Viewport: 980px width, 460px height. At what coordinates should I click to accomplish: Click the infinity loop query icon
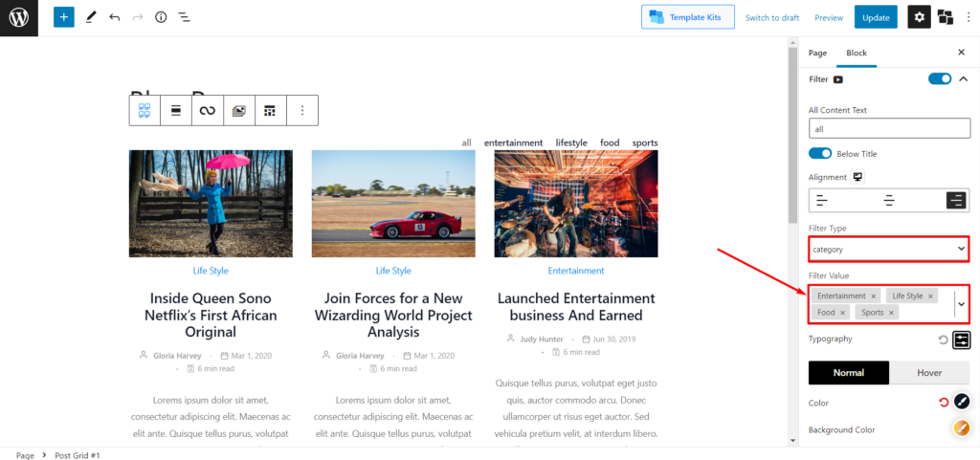(208, 111)
